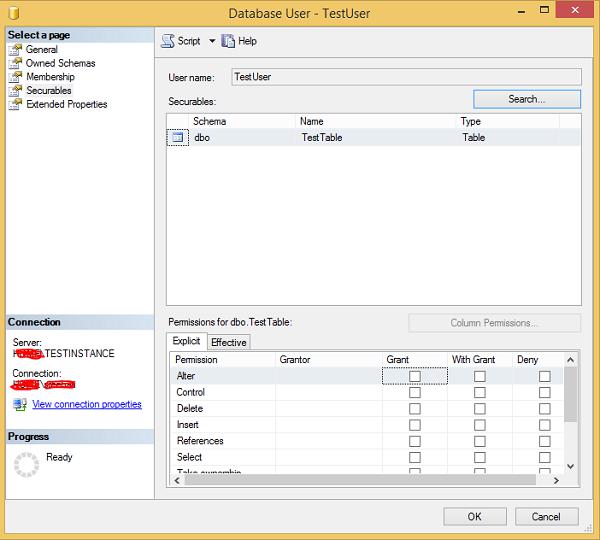Click the Cancel button
This screenshot has width=600, height=540.
pyautogui.click(x=546, y=517)
